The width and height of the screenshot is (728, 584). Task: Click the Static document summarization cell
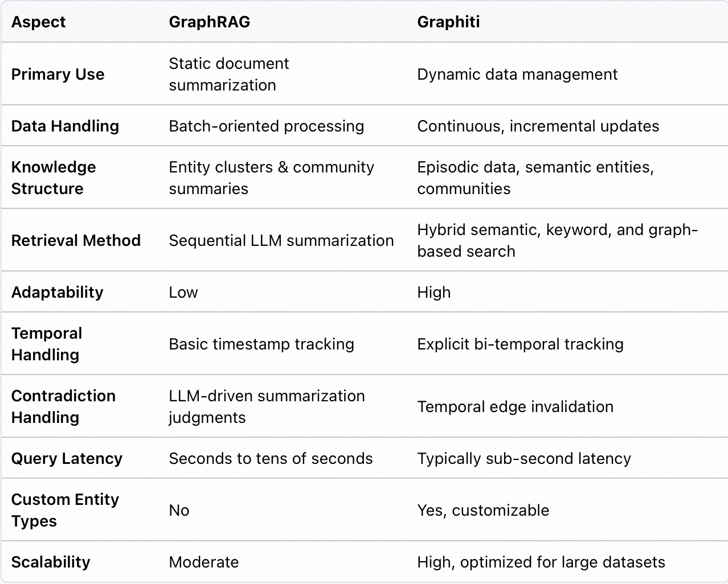point(229,74)
